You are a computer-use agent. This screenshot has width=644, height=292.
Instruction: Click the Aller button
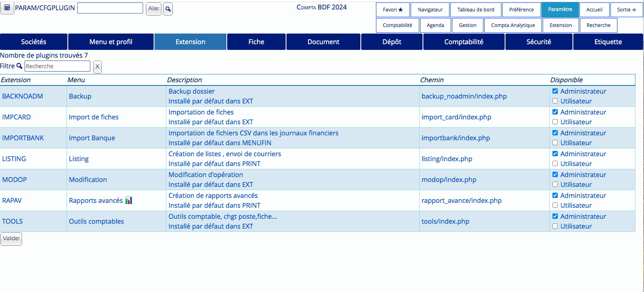154,9
